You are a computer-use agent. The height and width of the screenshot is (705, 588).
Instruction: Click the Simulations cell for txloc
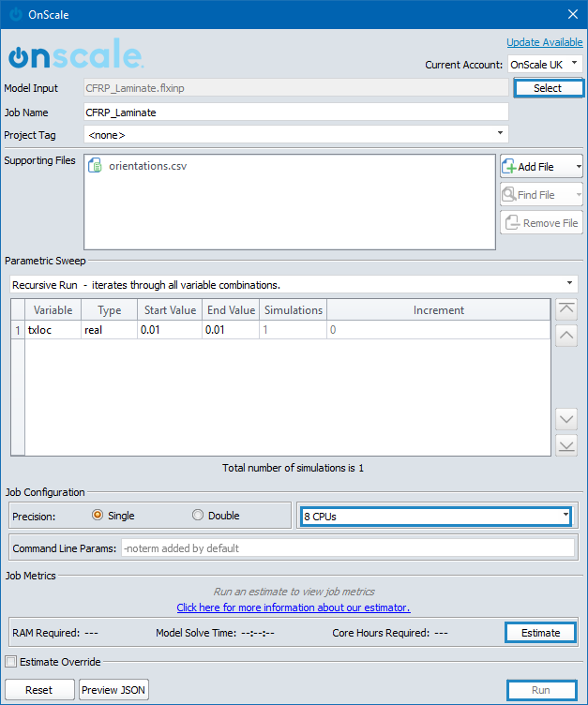pyautogui.click(x=294, y=330)
